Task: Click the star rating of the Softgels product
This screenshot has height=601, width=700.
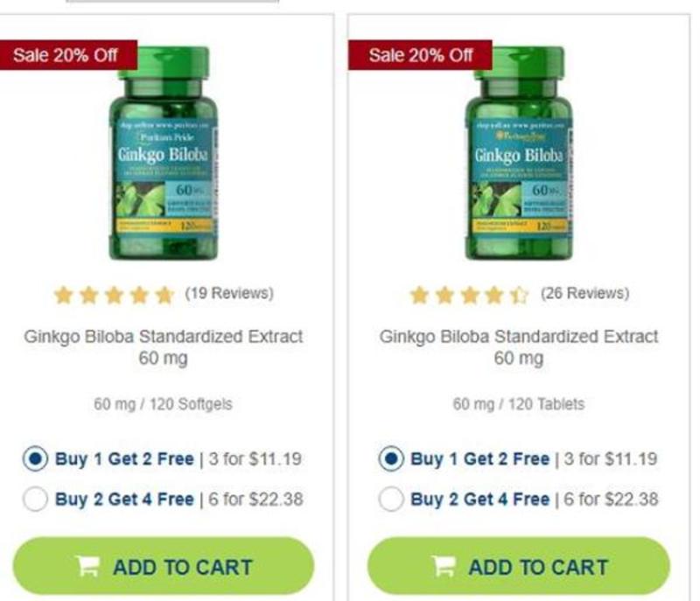Action: pyautogui.click(x=114, y=295)
